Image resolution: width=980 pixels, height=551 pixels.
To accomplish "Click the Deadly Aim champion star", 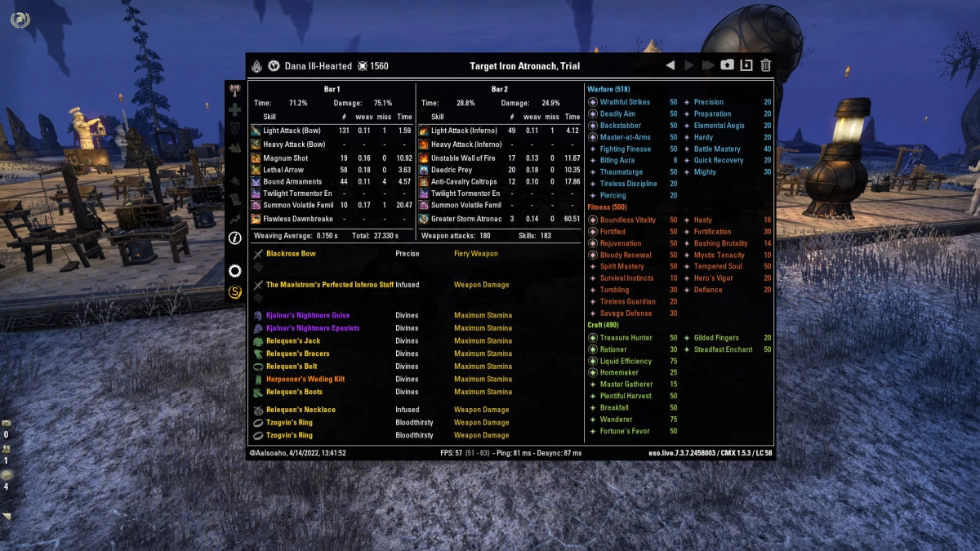I will [x=593, y=114].
